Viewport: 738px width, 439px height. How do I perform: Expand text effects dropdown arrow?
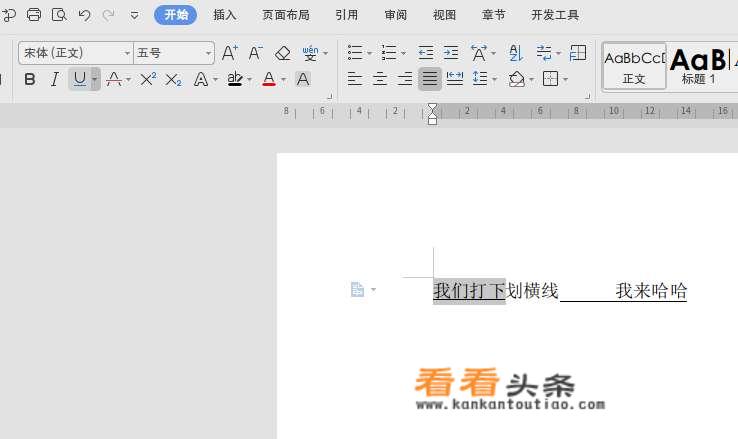pos(216,80)
